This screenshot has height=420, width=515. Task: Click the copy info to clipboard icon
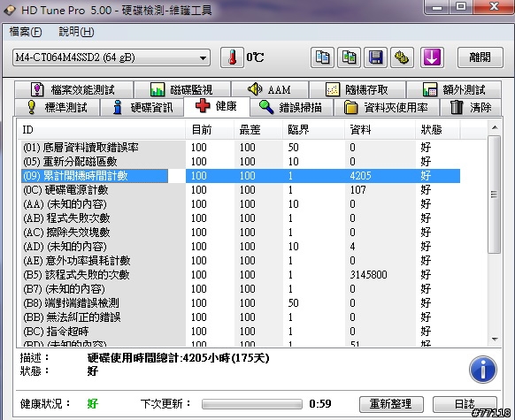322,57
